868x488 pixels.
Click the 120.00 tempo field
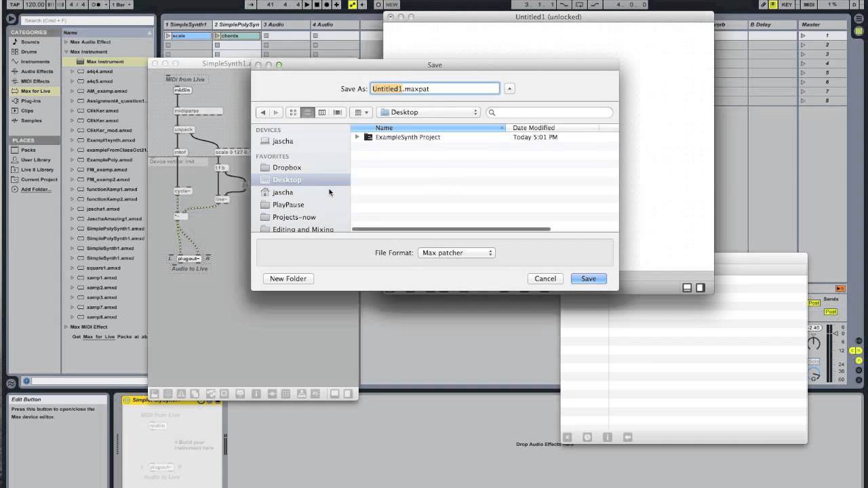pos(35,5)
